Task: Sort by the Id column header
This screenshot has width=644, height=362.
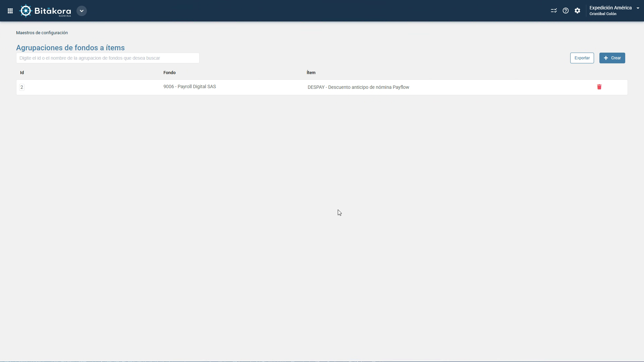Action: coord(22,72)
